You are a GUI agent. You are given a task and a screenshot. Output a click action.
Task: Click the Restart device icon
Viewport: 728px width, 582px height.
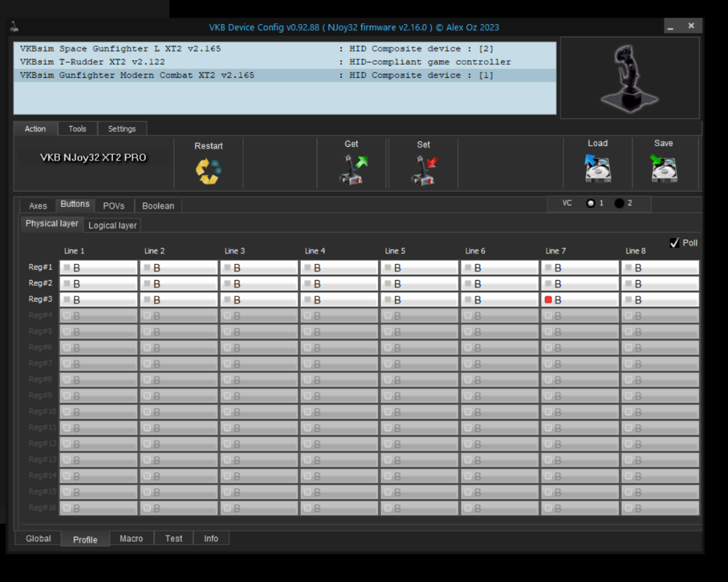[208, 171]
